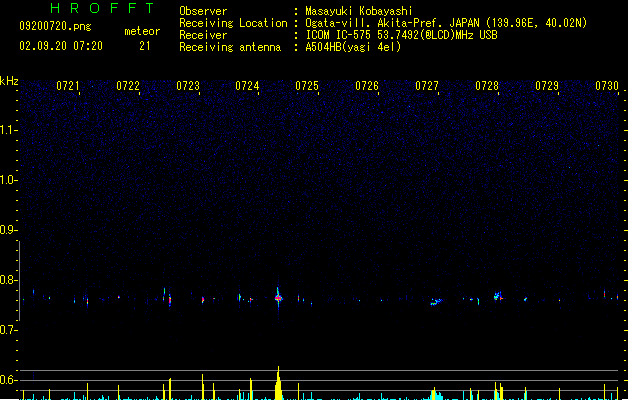Viewport: 629px width, 400px height.
Task: Click the 0.9 kHz axis label
Action: (8, 230)
